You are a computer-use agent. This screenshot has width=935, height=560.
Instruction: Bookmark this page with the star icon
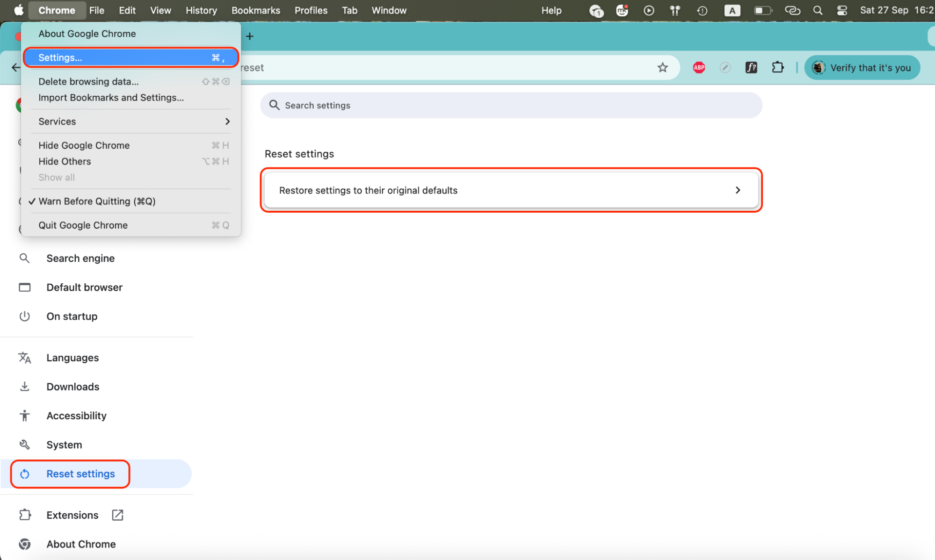tap(663, 67)
